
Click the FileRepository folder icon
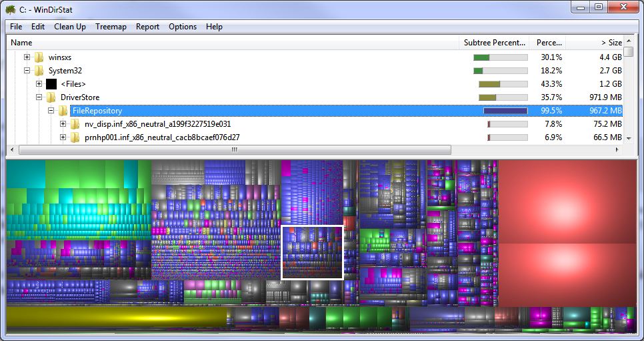(x=63, y=111)
